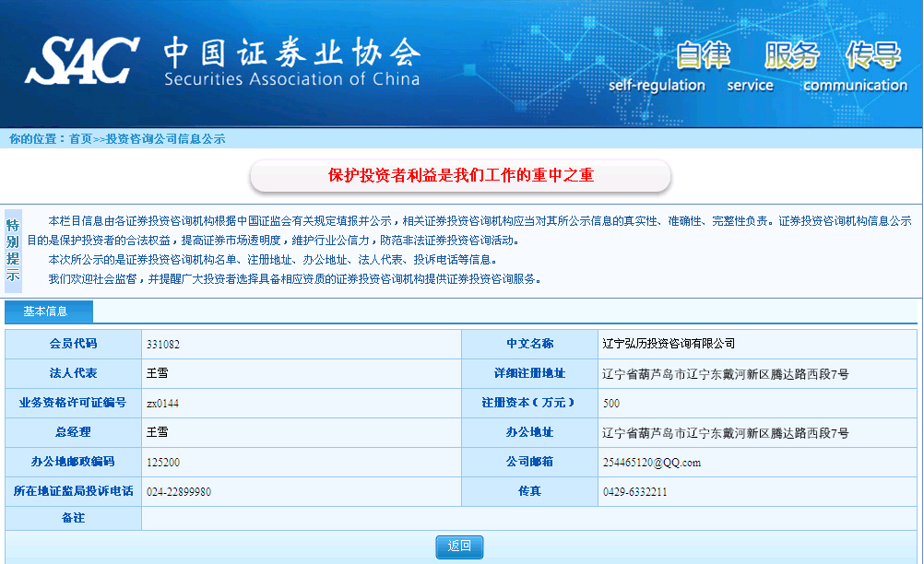Select registered capital value 500
Image resolution: width=924 pixels, height=564 pixels.
(611, 404)
